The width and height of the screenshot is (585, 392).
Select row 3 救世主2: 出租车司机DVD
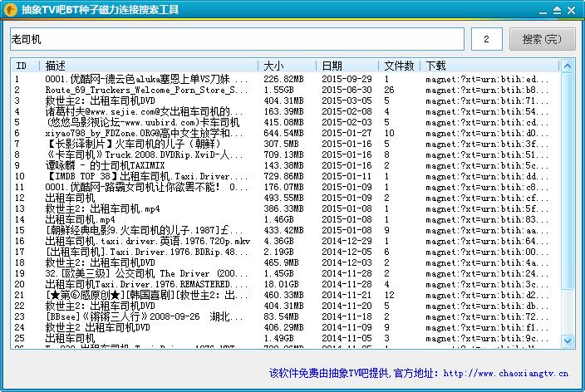click(x=285, y=100)
